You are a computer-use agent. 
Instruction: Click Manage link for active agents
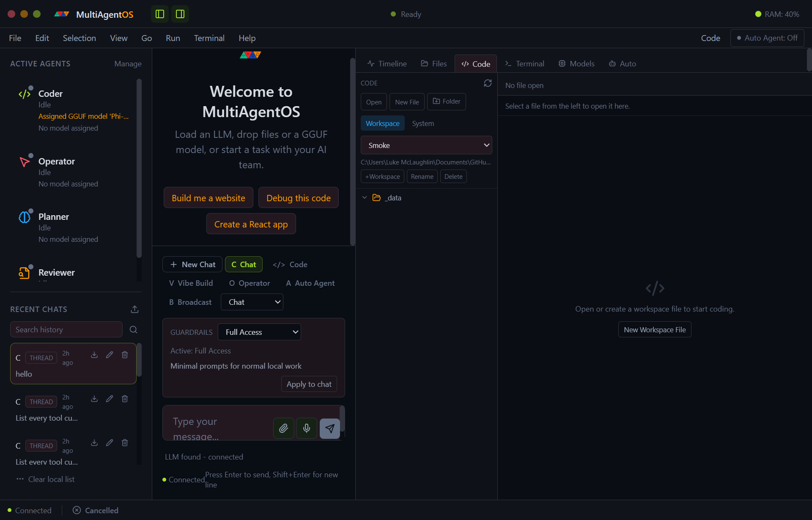coord(128,63)
